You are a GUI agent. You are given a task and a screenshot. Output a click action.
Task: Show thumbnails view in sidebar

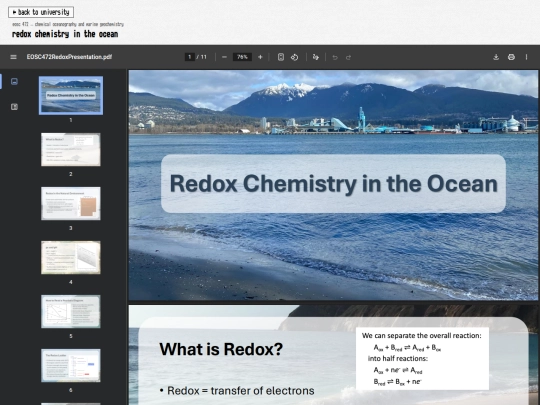tap(14, 82)
